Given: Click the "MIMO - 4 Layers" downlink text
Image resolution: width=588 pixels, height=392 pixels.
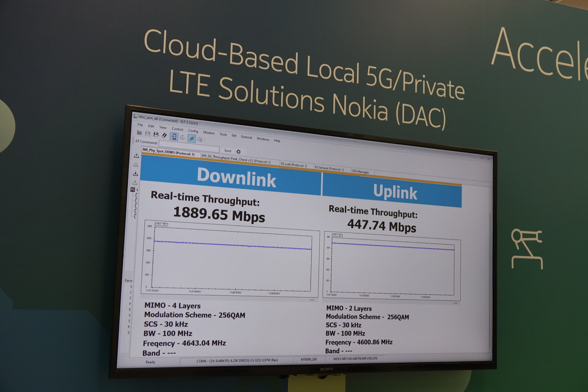Looking at the screenshot, I should 172,305.
